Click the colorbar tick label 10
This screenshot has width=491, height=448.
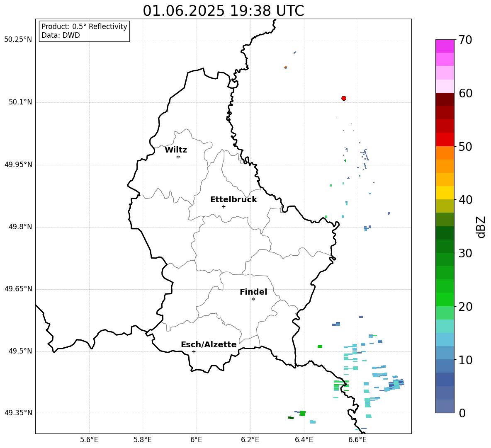tap(465, 360)
